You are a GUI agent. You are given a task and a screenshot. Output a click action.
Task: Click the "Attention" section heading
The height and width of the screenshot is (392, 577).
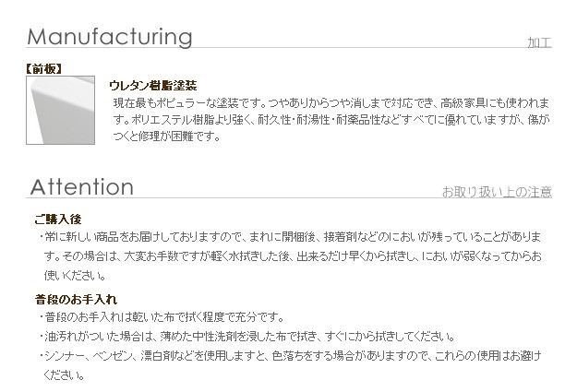pos(82,187)
